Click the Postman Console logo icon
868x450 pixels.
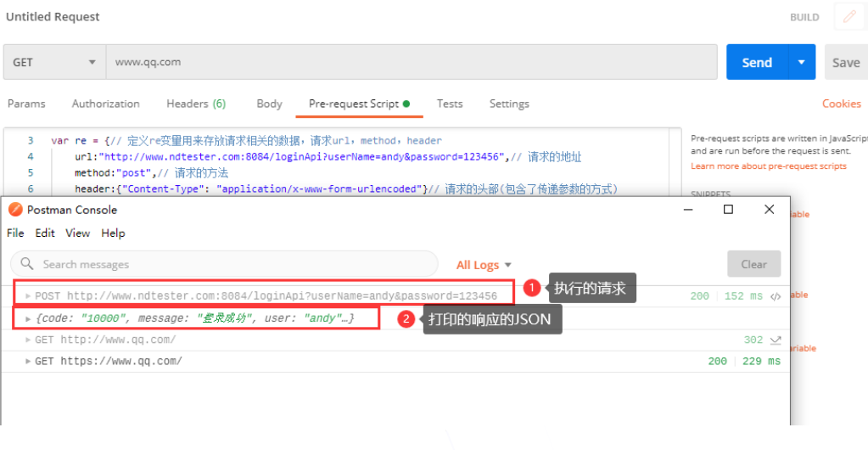pos(15,210)
